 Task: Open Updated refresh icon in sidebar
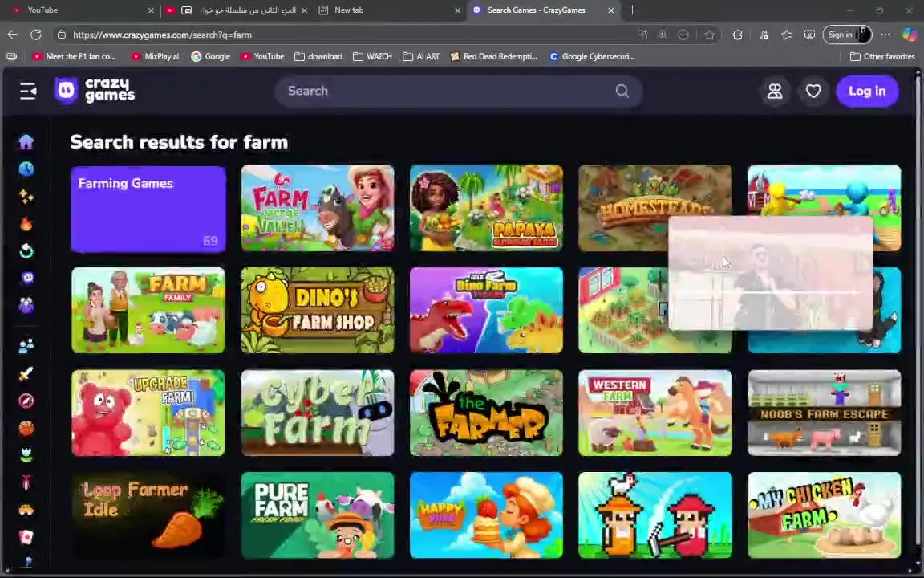pyautogui.click(x=26, y=251)
